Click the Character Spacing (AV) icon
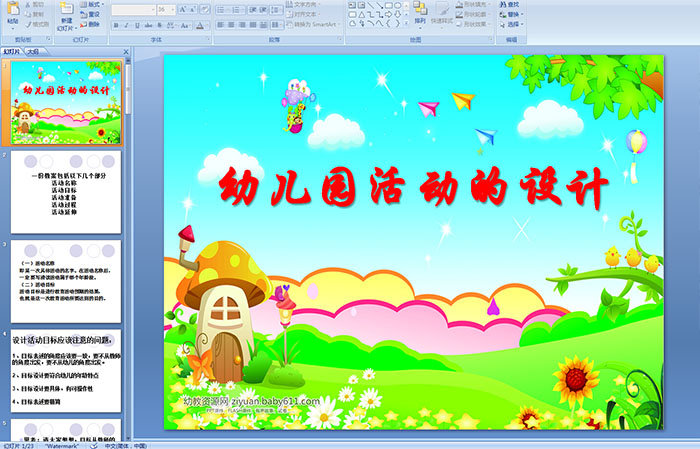This screenshot has width=700, height=449. [x=170, y=25]
